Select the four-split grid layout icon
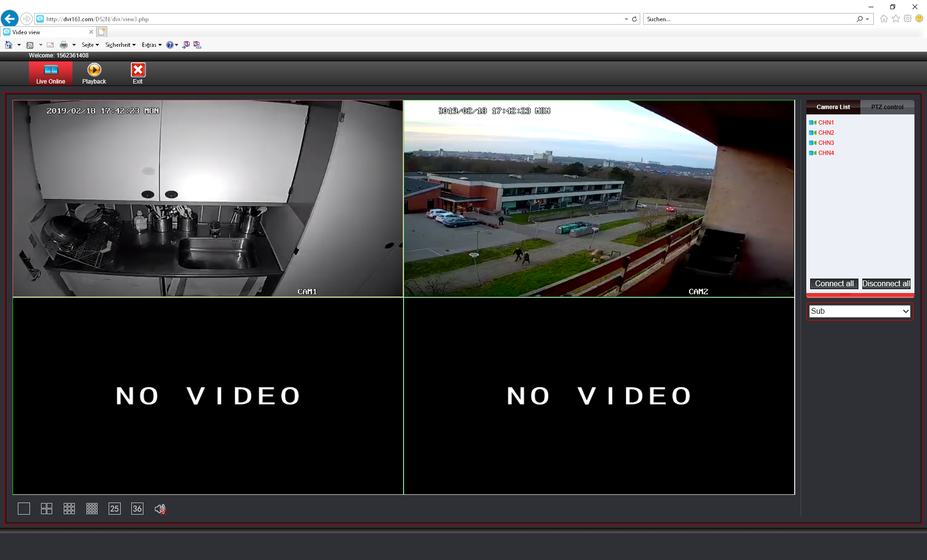 (x=46, y=509)
